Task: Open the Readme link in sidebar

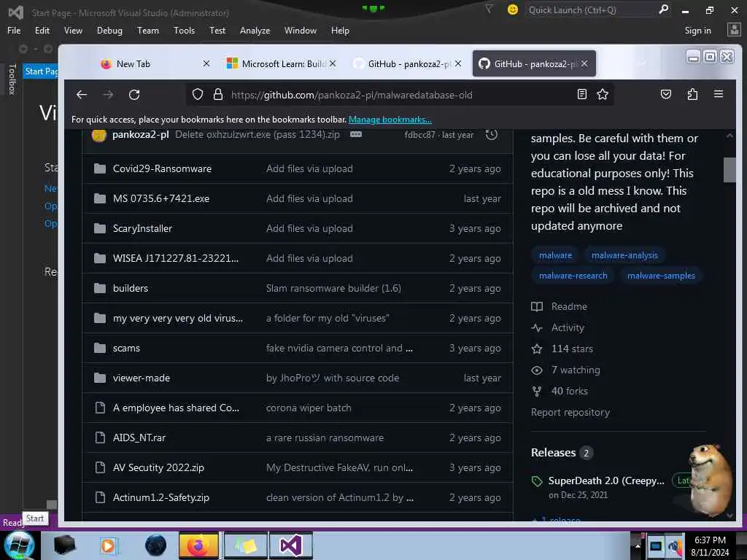Action: pyautogui.click(x=569, y=307)
